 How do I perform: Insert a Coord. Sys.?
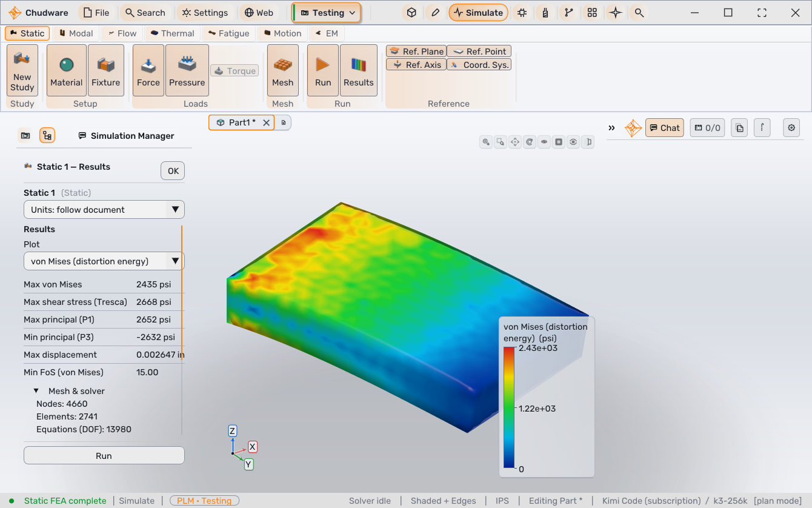point(479,65)
